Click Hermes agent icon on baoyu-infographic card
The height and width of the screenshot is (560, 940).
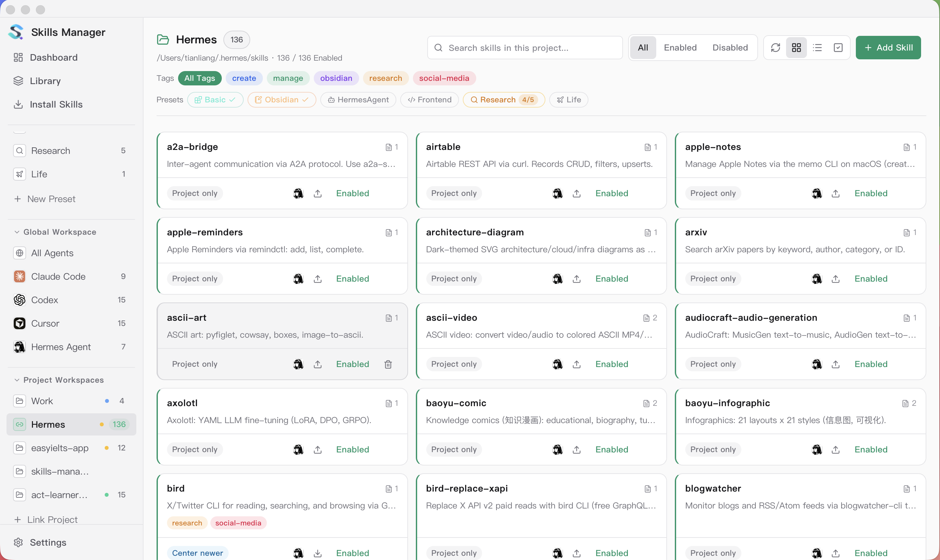pos(817,449)
